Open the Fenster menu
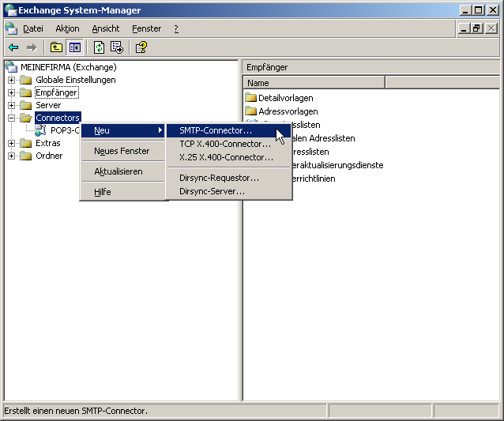The width and height of the screenshot is (504, 421). [147, 28]
